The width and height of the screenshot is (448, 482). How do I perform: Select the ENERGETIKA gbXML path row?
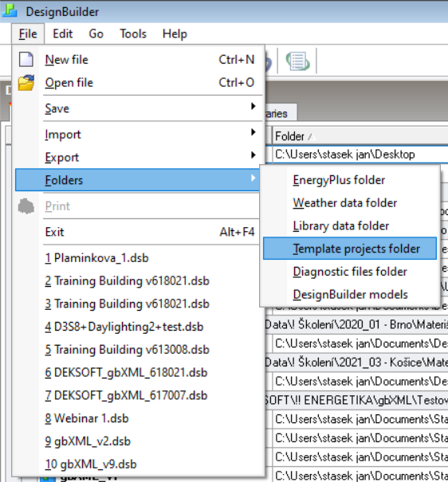tap(356, 400)
